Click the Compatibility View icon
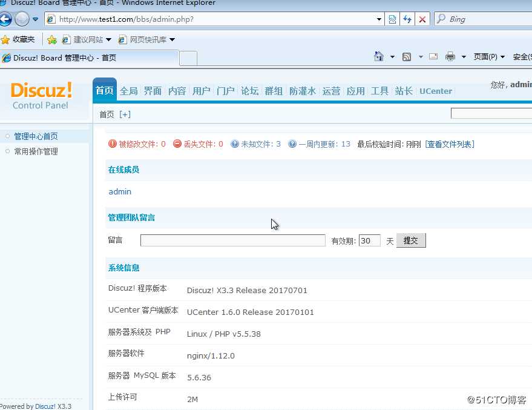Screen dimensions: 532x410 coord(392,19)
